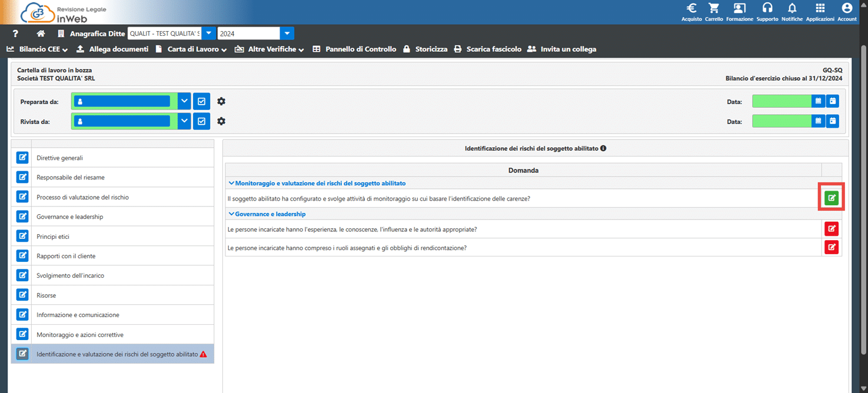868x393 pixels.
Task: Expand the year 2024 dropdown
Action: point(287,34)
